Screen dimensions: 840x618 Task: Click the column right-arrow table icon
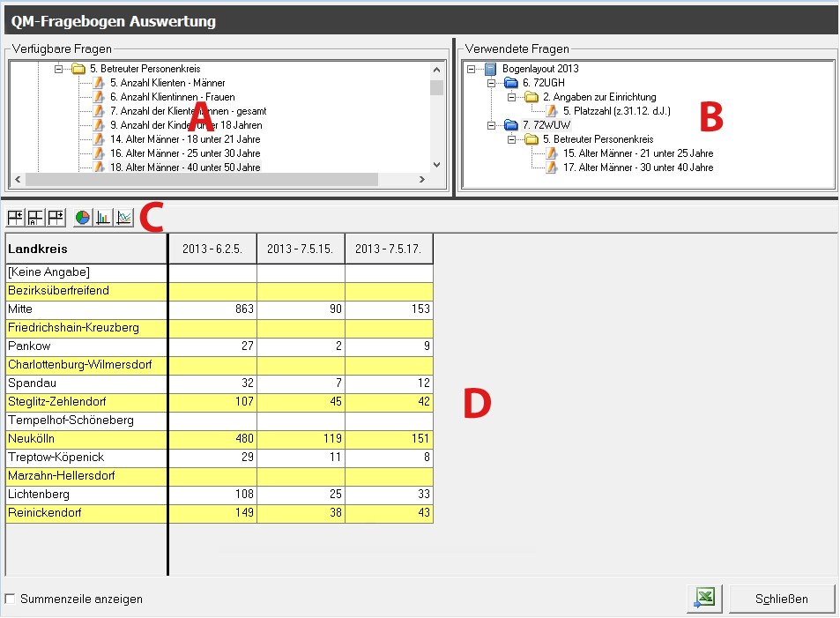click(x=56, y=217)
